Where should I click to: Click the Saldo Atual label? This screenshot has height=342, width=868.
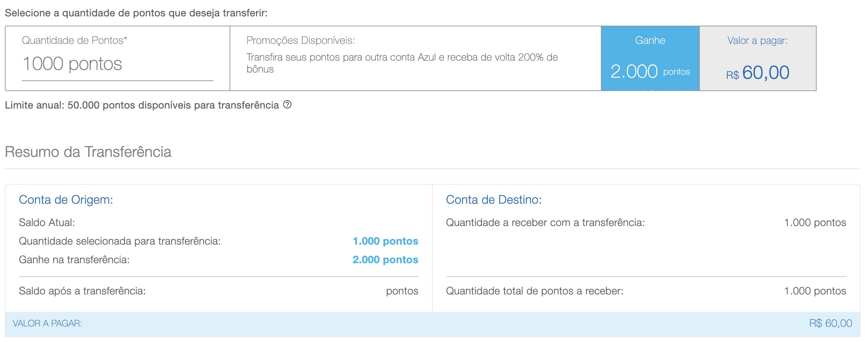(47, 223)
